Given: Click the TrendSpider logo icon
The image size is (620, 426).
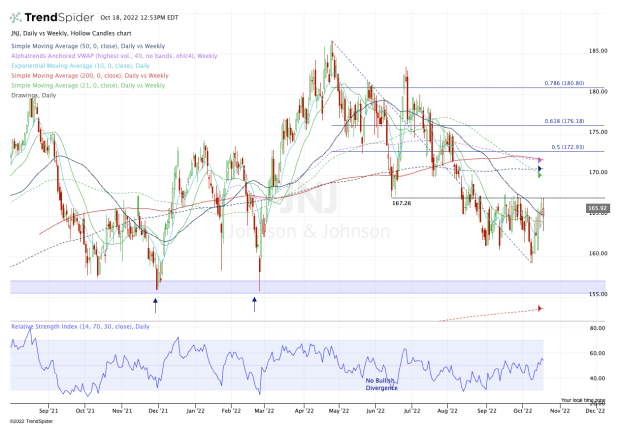Looking at the screenshot, I should click(21, 18).
